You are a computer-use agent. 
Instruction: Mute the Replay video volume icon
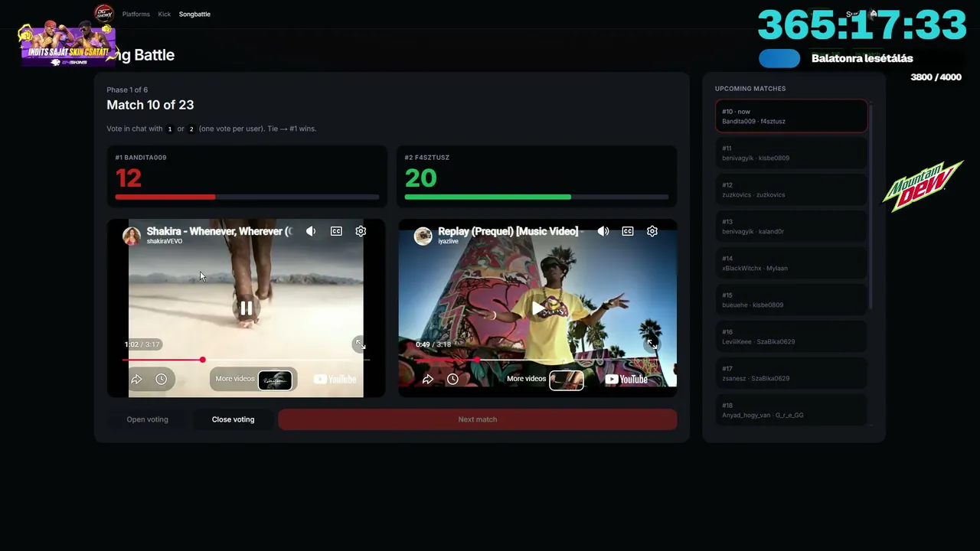[x=603, y=231]
